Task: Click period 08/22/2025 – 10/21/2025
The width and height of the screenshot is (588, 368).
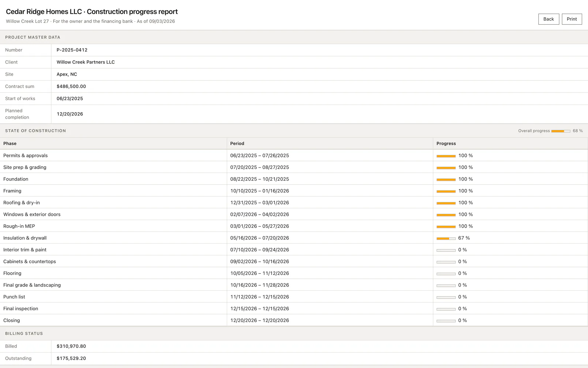Action: 260,179
